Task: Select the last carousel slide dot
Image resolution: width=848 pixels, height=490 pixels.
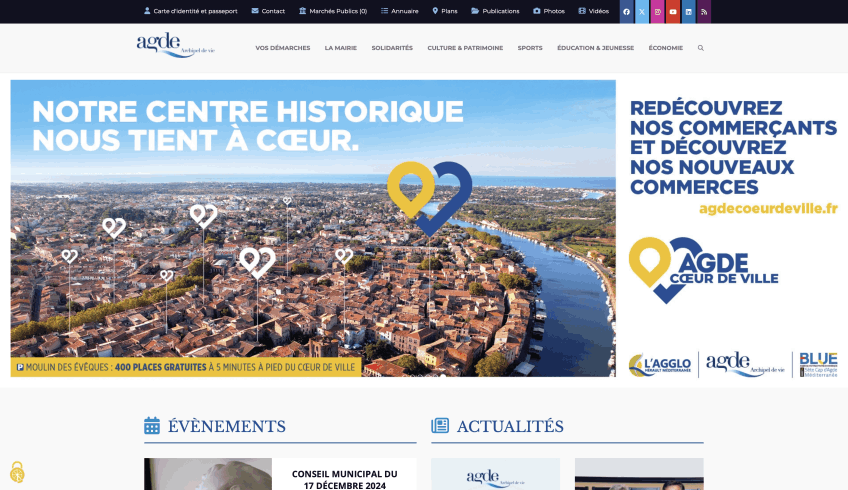Action: pyautogui.click(x=443, y=375)
